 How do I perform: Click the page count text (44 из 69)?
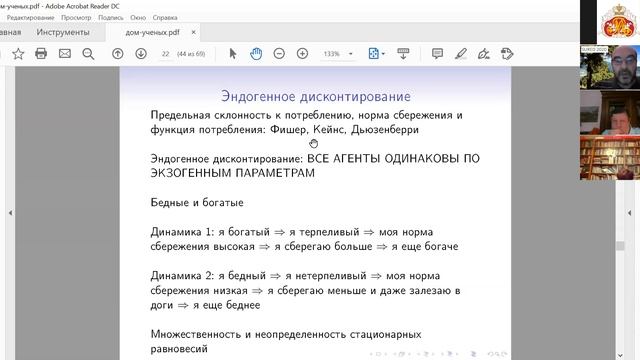(191, 54)
